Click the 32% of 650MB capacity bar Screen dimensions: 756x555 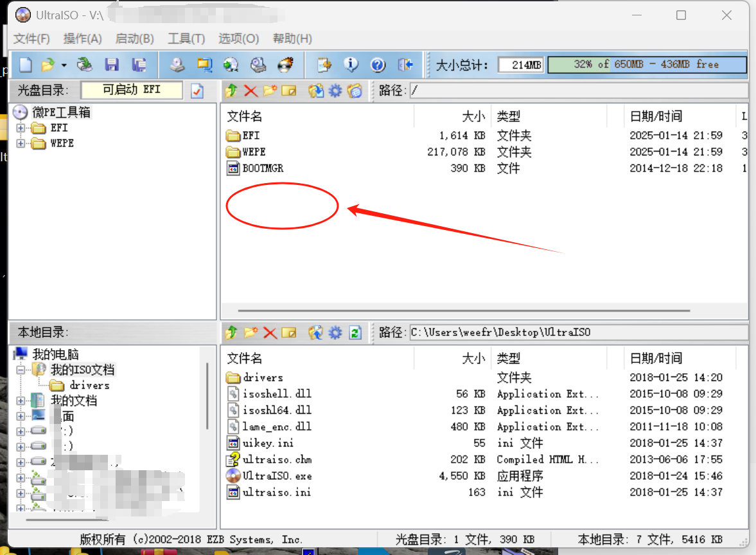(x=647, y=65)
